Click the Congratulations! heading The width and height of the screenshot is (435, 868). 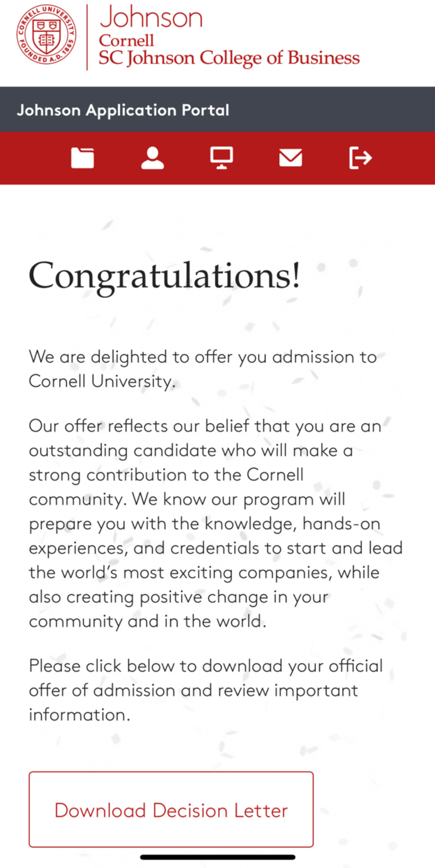165,276
